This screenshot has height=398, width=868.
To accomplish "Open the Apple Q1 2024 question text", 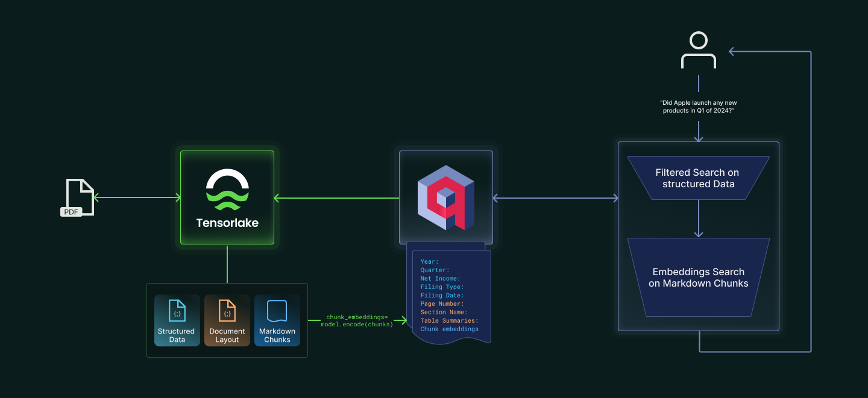I will pyautogui.click(x=698, y=107).
